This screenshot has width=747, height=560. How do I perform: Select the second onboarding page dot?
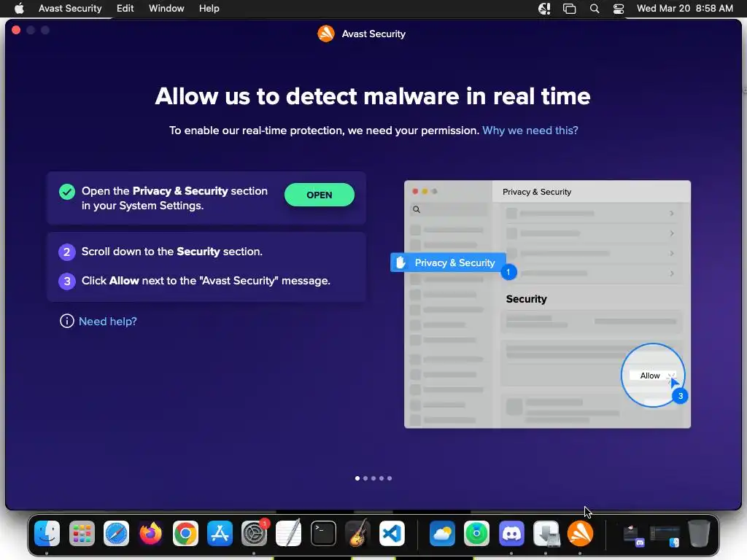365,478
